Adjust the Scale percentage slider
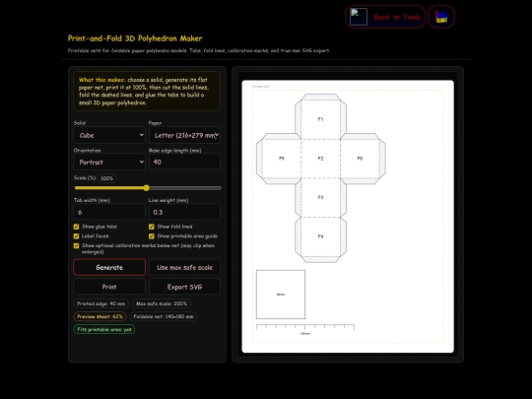The image size is (532, 399). 148,187
